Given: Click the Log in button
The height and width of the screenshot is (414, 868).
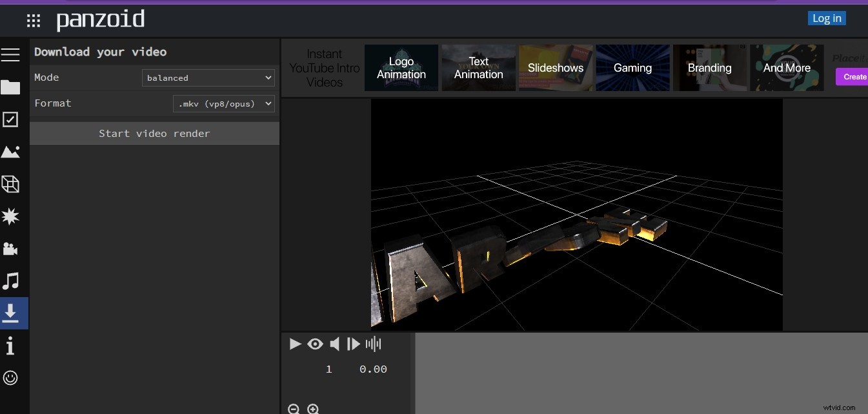Looking at the screenshot, I should (x=826, y=18).
